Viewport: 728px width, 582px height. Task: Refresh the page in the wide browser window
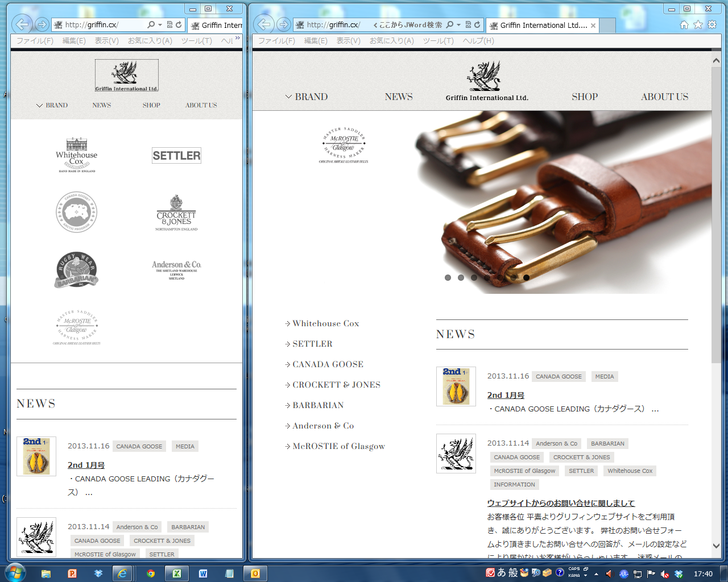point(477,24)
